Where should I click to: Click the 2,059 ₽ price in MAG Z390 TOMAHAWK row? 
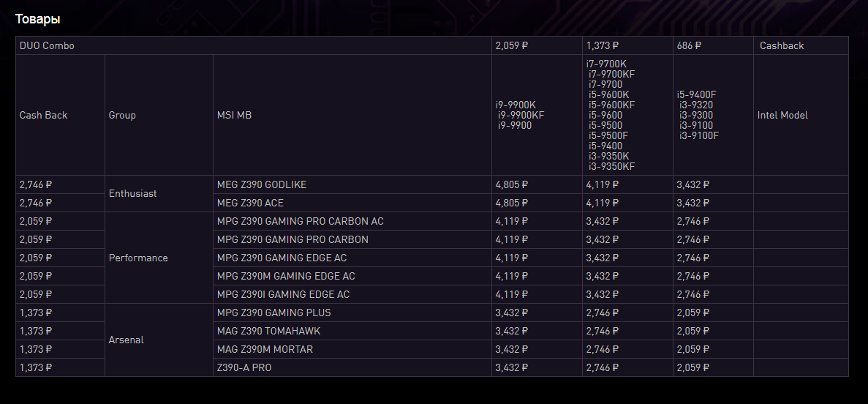pos(692,331)
